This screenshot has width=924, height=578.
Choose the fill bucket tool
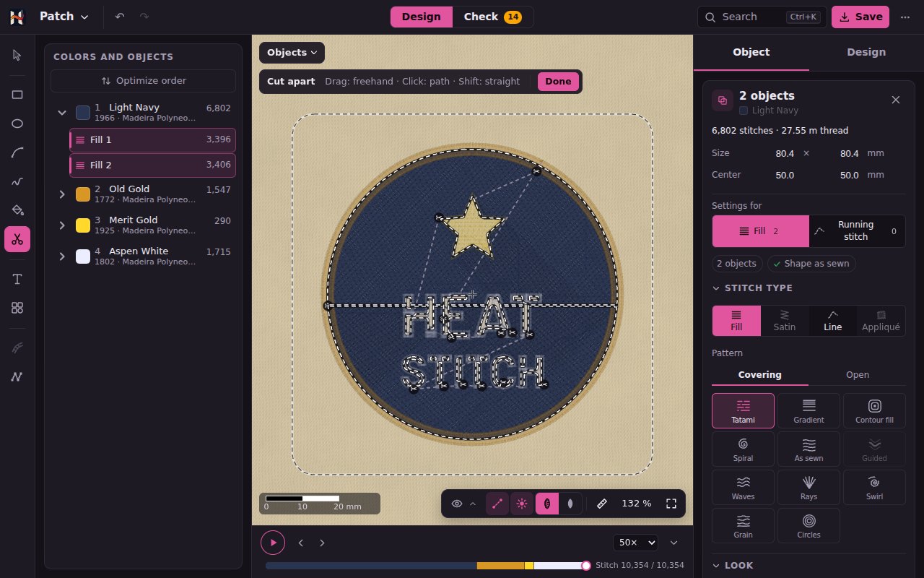click(x=17, y=210)
